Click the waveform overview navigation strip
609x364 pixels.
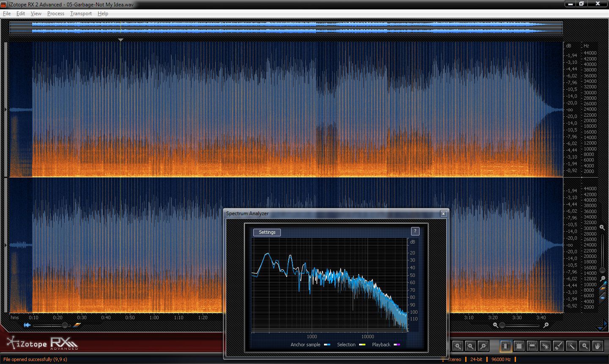pos(286,27)
